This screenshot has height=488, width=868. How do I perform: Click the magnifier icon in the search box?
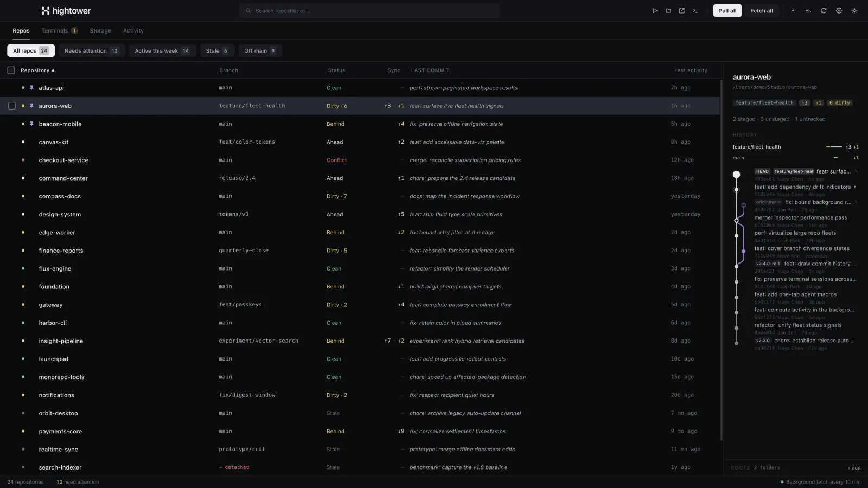(248, 11)
